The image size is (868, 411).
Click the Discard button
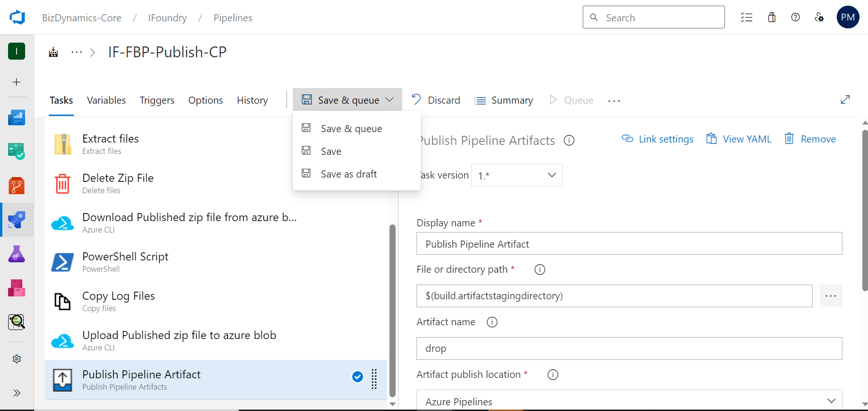pos(436,100)
